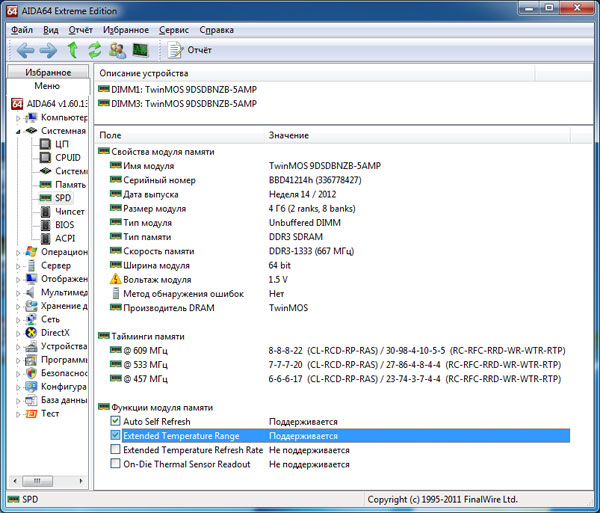Go forward with the blue right arrow

point(49,50)
